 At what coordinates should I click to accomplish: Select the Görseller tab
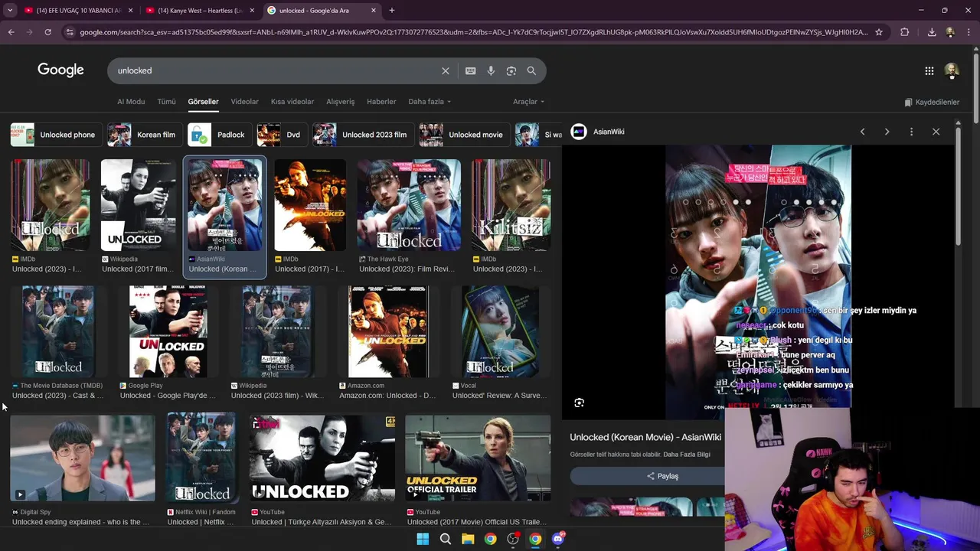click(x=203, y=102)
